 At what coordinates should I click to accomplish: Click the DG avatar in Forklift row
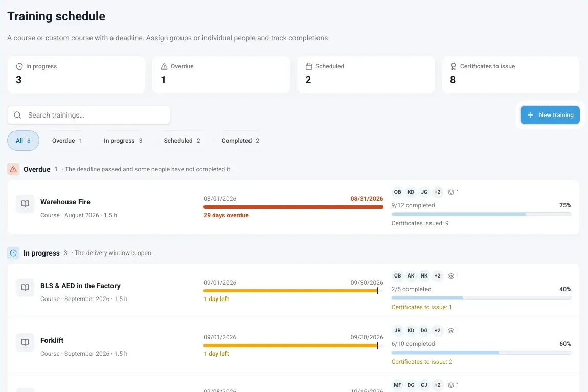pos(424,331)
